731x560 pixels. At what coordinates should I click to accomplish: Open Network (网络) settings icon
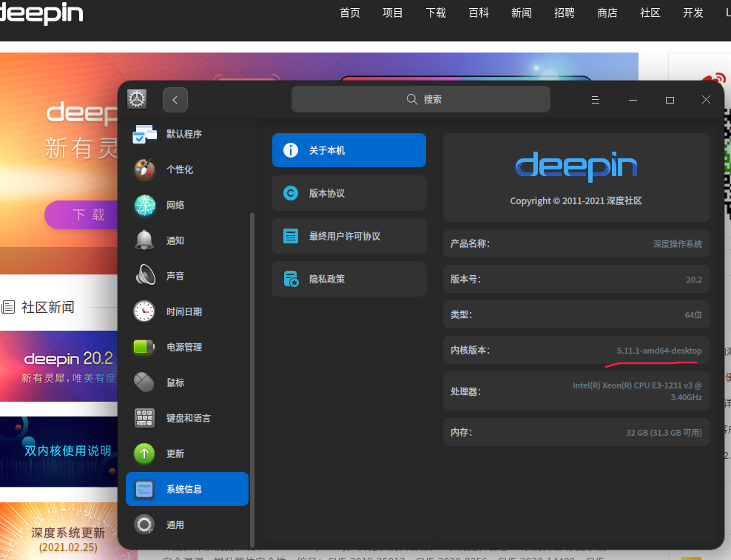[x=144, y=205]
